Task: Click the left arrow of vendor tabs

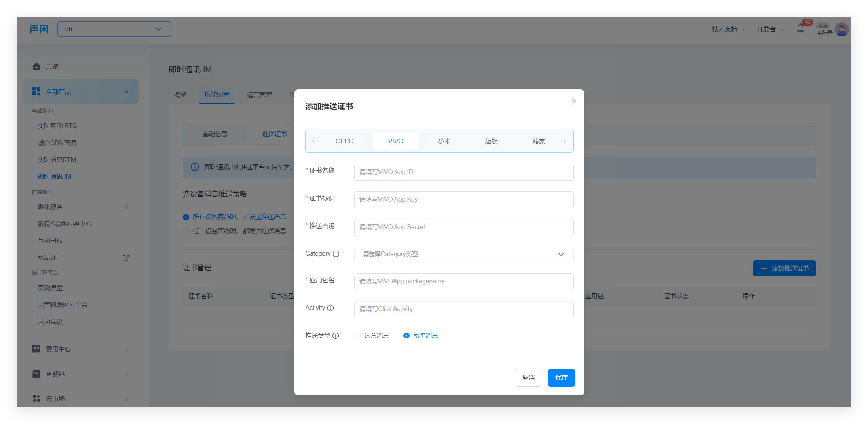Action: [x=313, y=141]
